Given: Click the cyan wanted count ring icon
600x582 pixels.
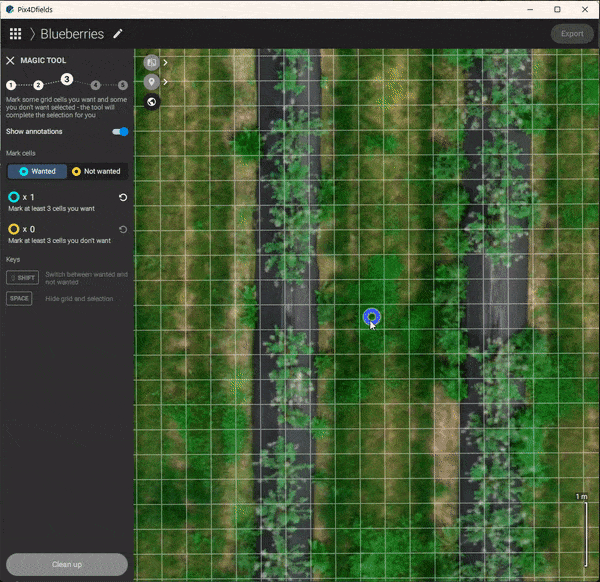Looking at the screenshot, I should tap(14, 197).
